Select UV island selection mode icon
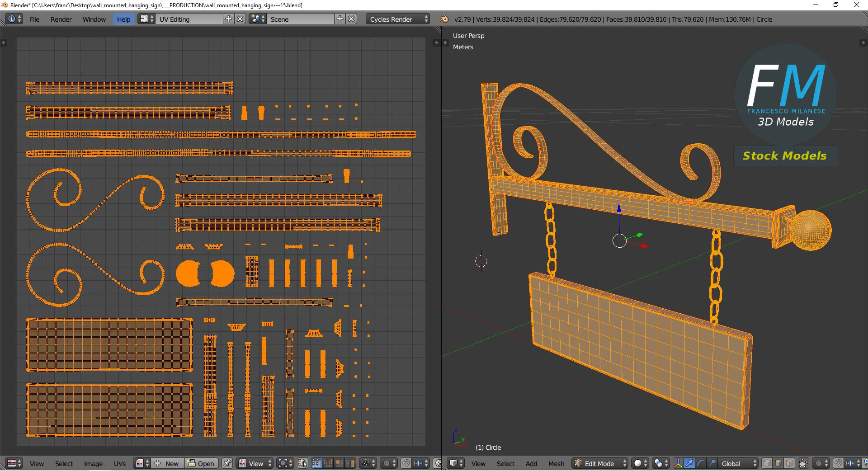The width and height of the screenshot is (868, 471). 351,463
